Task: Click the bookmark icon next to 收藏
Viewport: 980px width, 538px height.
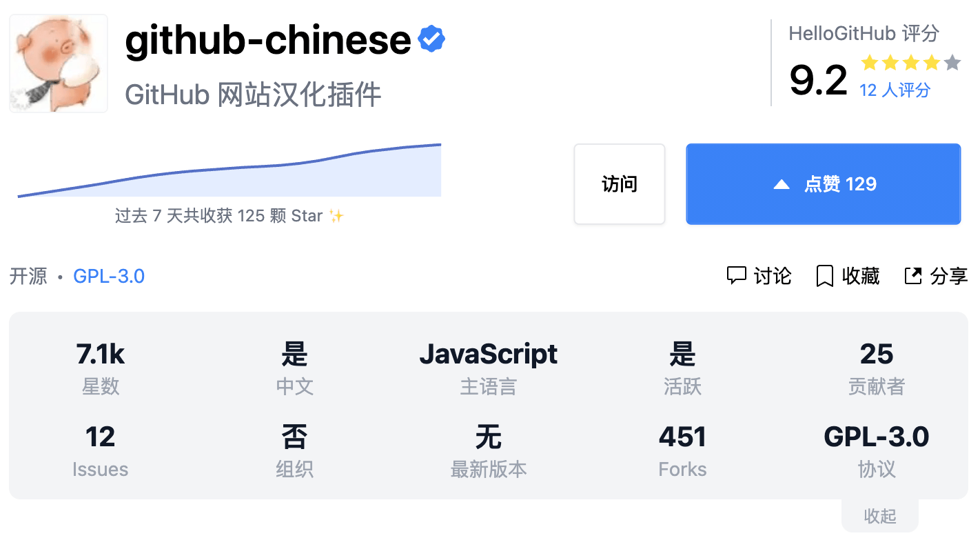Action: tap(824, 275)
